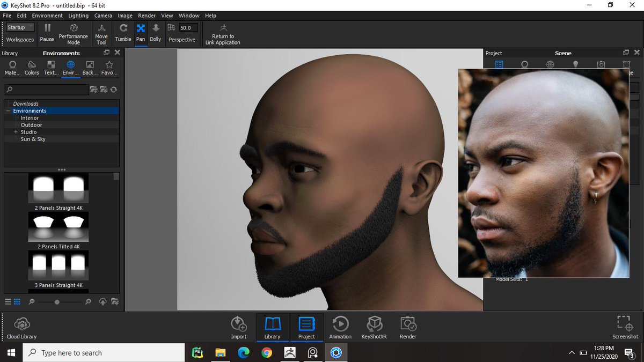Switch Library to grid view
Screen dimensions: 644x362
pyautogui.click(x=17, y=302)
